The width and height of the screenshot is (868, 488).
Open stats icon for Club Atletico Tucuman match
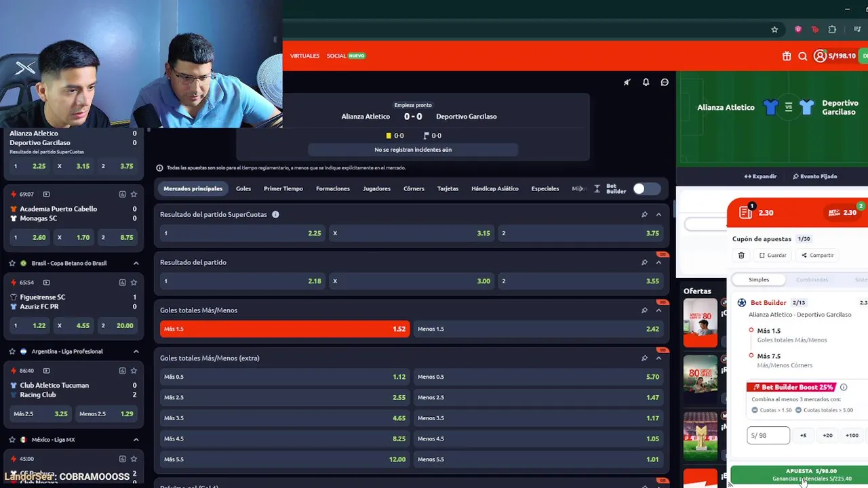click(122, 371)
